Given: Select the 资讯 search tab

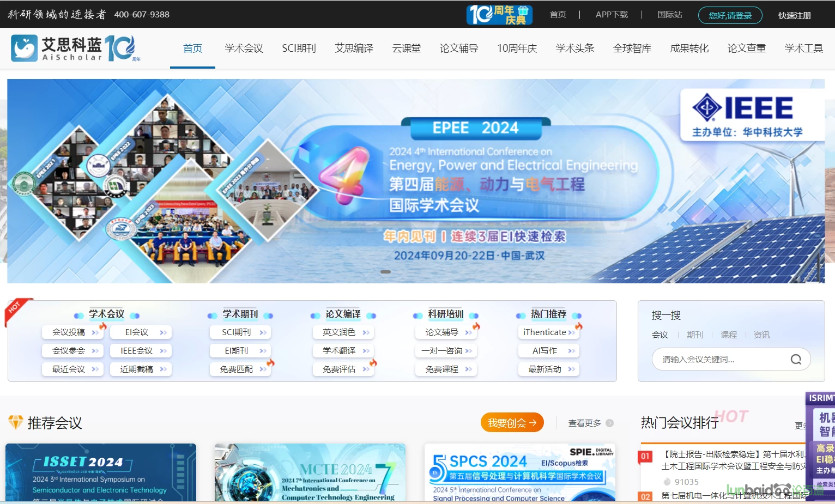Looking at the screenshot, I should (x=761, y=335).
